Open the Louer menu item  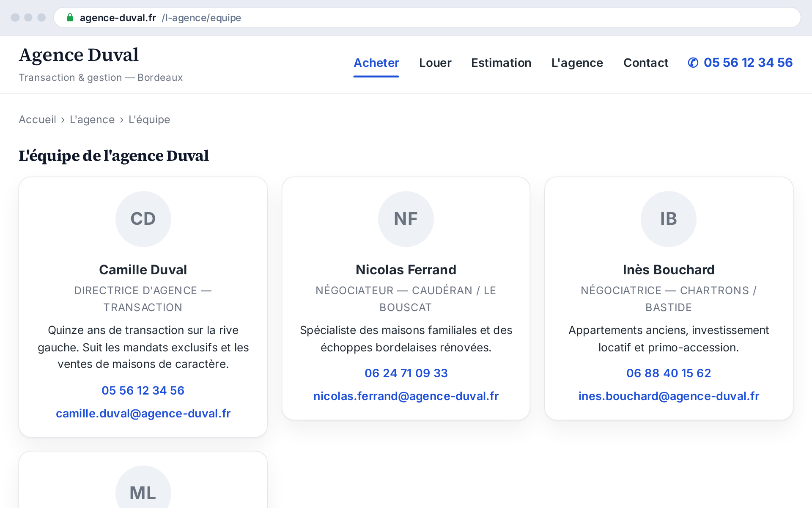435,63
